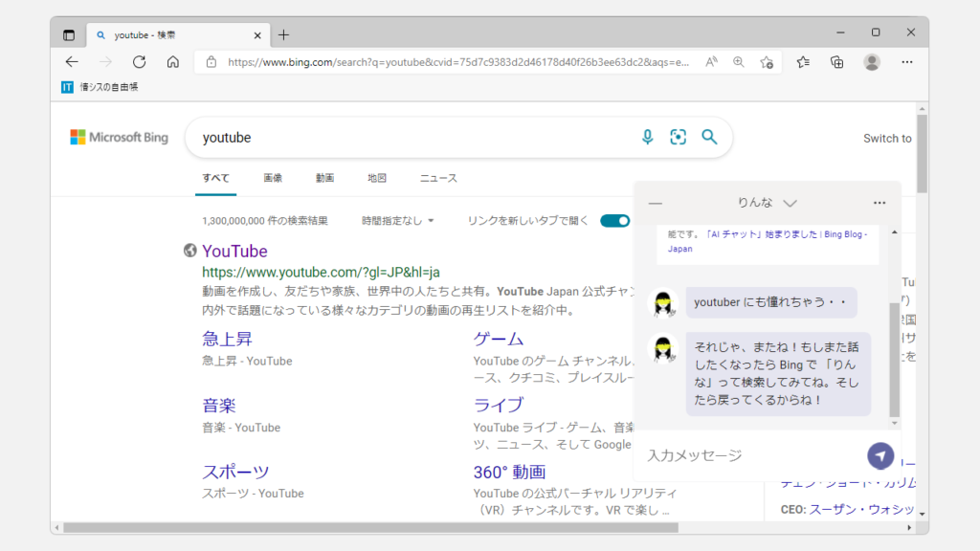The height and width of the screenshot is (551, 980).
Task: Click the magnifier search icon in Bing
Action: [709, 138]
